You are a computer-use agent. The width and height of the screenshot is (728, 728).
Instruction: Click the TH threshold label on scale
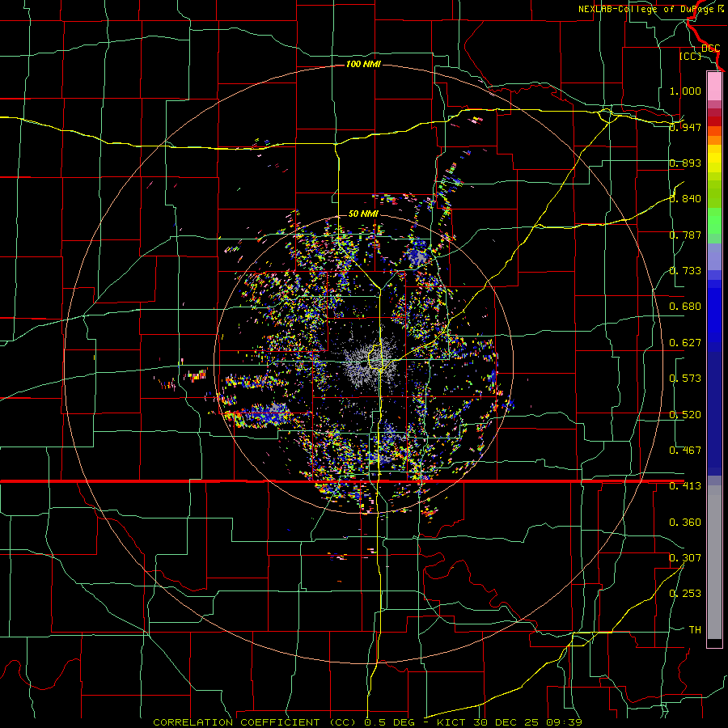[695, 630]
